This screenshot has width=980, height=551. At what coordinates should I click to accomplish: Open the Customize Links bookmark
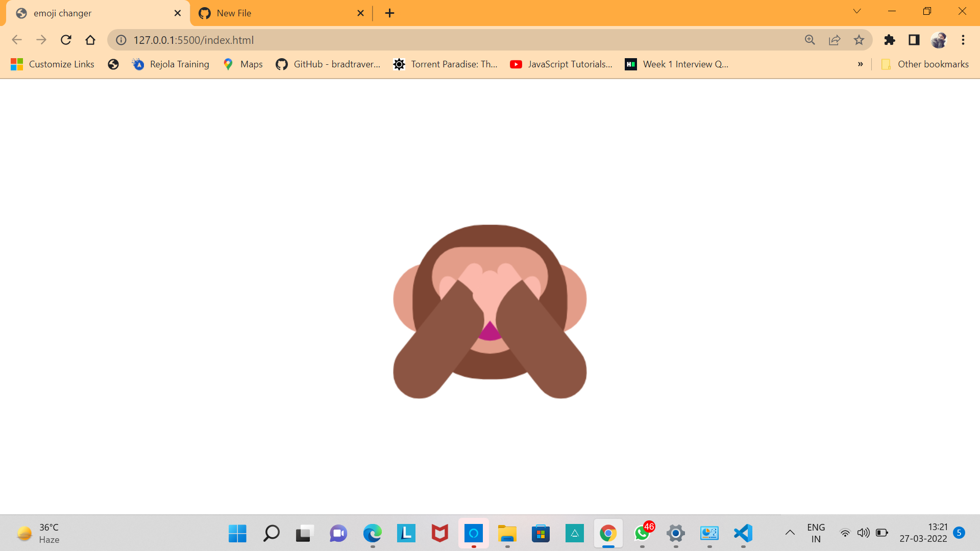52,64
